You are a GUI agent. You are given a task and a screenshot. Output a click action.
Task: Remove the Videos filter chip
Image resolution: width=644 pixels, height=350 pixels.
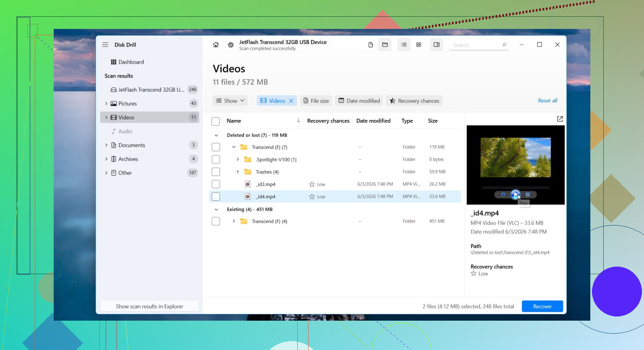(x=291, y=101)
